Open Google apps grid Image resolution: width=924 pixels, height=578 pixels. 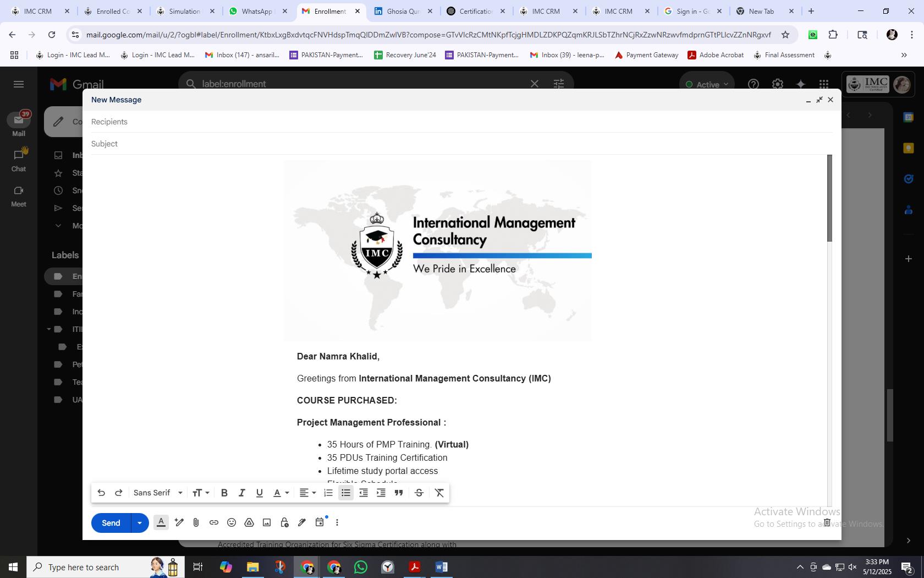[x=823, y=84]
